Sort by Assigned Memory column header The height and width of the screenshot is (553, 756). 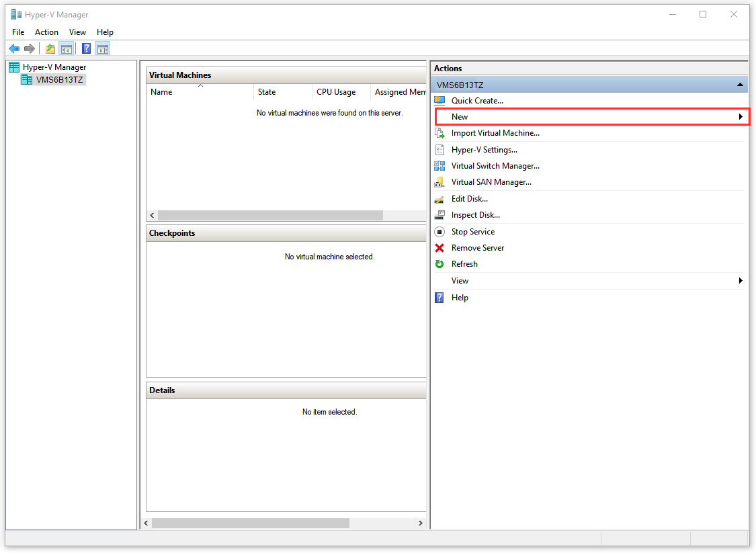point(398,91)
